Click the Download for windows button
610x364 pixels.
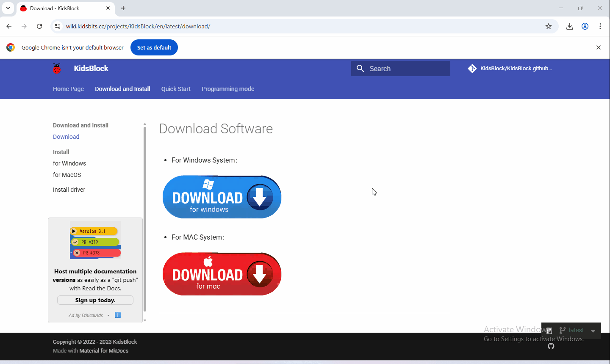(x=222, y=197)
